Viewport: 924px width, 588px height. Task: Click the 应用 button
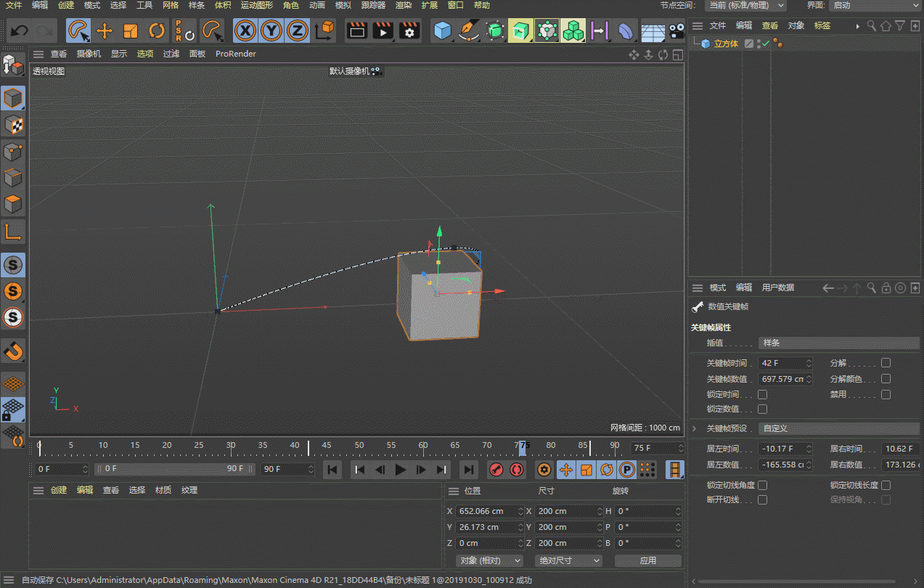pos(648,560)
